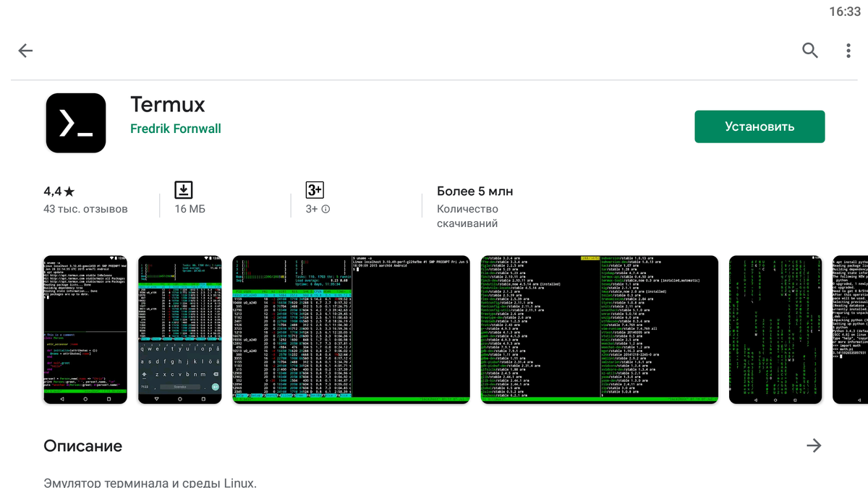Open second screenshot showing on-screen keyboard

coord(180,330)
